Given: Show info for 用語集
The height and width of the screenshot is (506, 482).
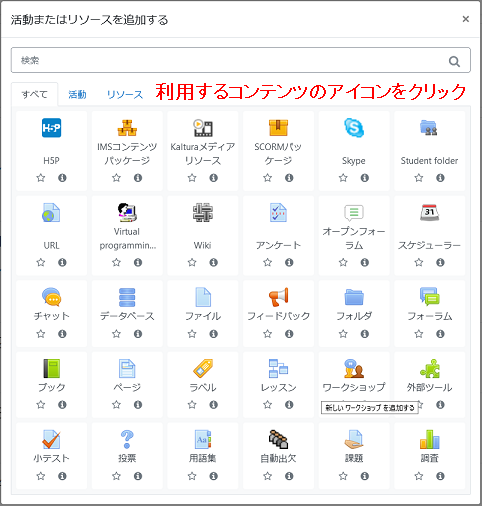Looking at the screenshot, I should pos(214,476).
